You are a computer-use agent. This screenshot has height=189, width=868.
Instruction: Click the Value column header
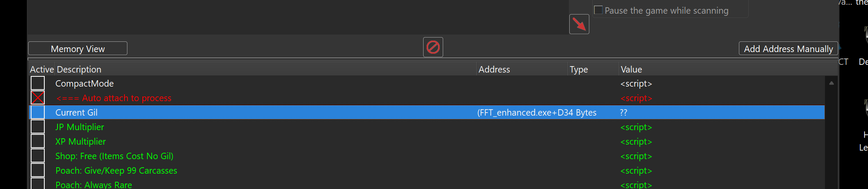tap(631, 70)
